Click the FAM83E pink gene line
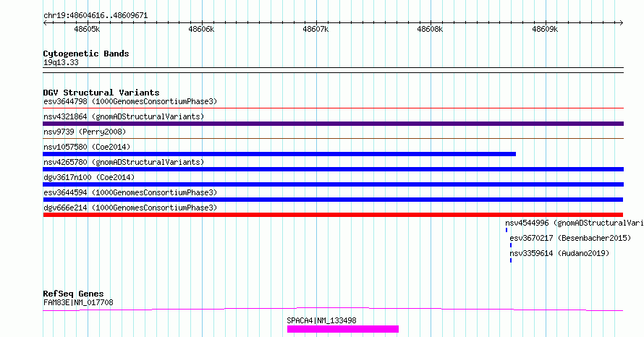 [x=333, y=309]
